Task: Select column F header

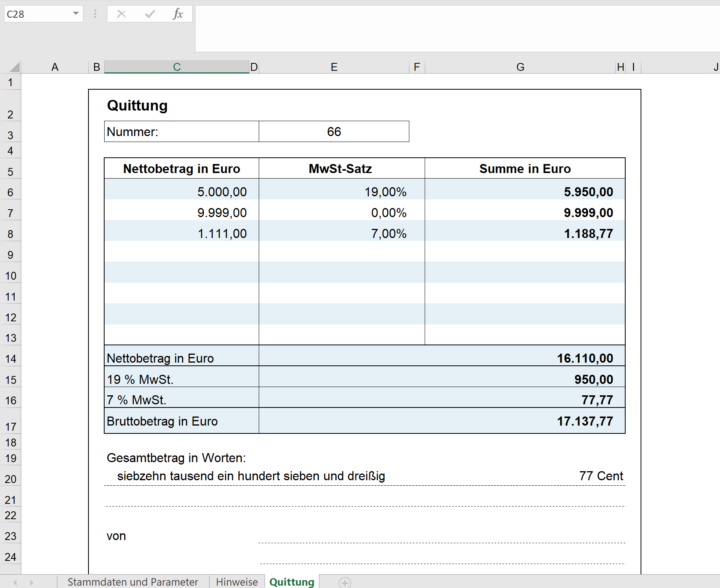Action: [x=417, y=67]
